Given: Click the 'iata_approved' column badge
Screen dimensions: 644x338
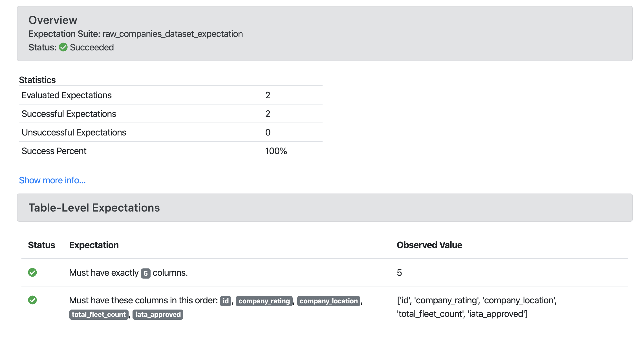Looking at the screenshot, I should [x=158, y=314].
